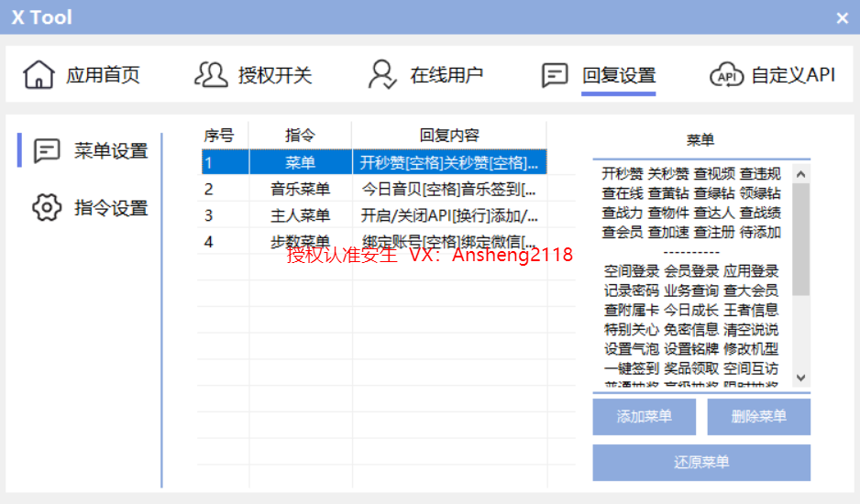Click the menu text scrollbar down arrow

click(800, 378)
